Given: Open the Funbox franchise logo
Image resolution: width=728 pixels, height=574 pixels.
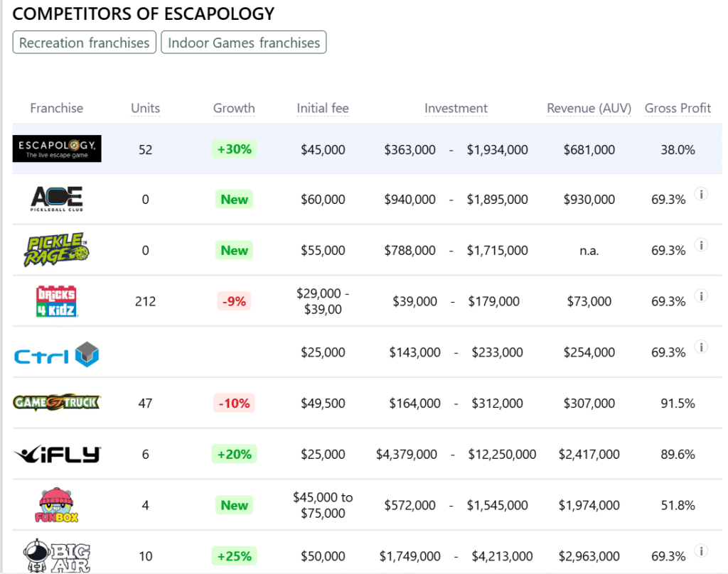Looking at the screenshot, I should 57,505.
